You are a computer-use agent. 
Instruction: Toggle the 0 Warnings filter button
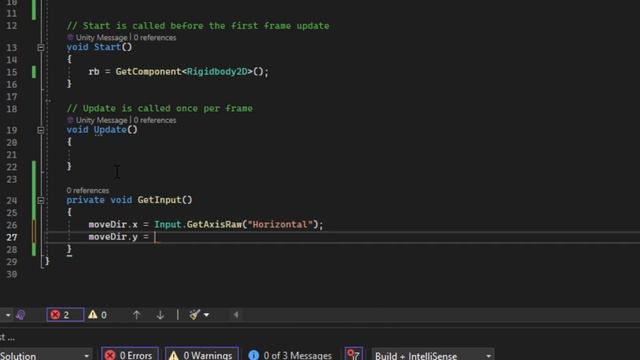[x=202, y=355]
